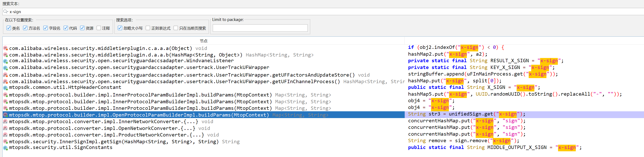Toggle the 方法名 checkbox
644x157 pixels.
tap(25, 28)
